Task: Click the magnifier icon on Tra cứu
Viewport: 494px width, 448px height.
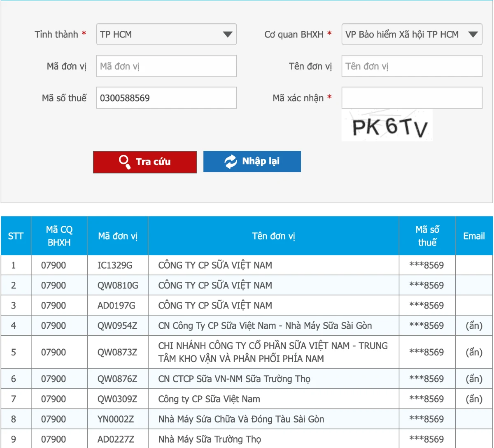Action: [124, 161]
